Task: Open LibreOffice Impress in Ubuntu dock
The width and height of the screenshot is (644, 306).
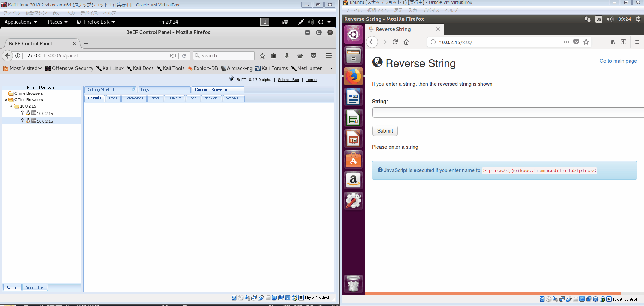Action: [x=353, y=139]
